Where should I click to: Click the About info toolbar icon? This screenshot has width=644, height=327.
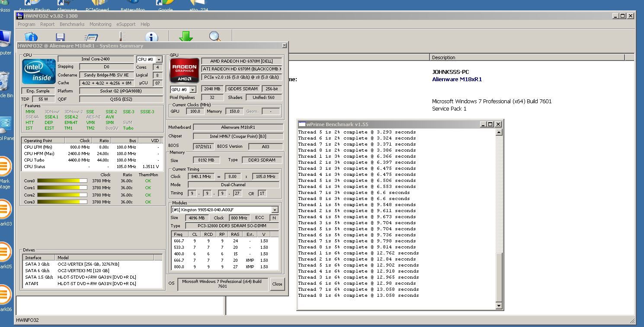coord(151,37)
